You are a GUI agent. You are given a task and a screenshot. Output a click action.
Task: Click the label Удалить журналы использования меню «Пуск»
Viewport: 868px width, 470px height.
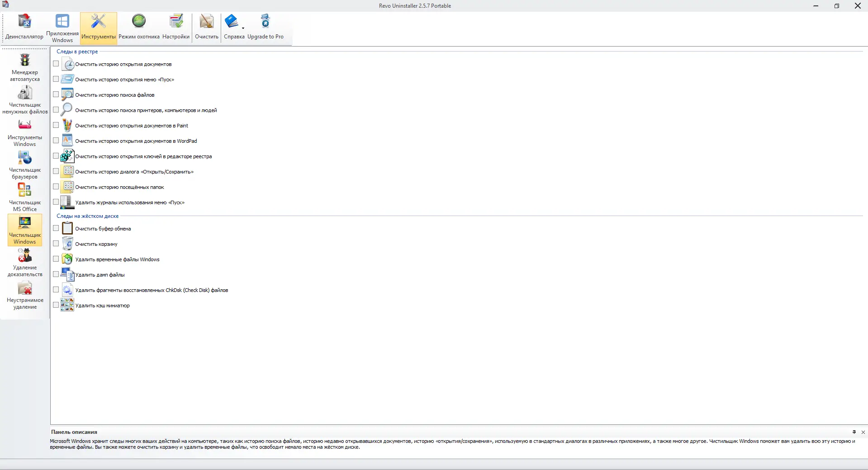130,202
